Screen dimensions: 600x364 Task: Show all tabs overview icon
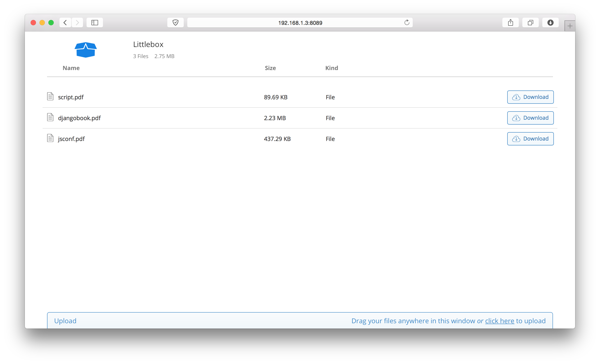(x=530, y=23)
